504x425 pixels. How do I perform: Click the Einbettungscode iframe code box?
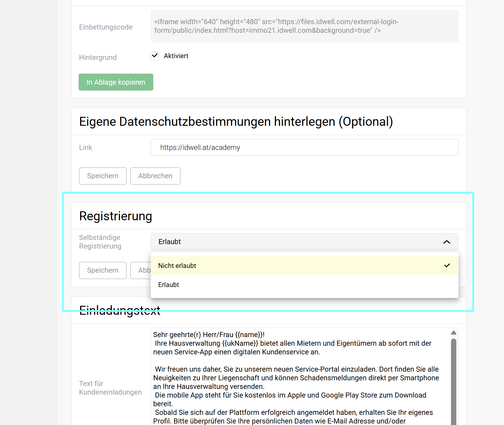[x=304, y=26]
